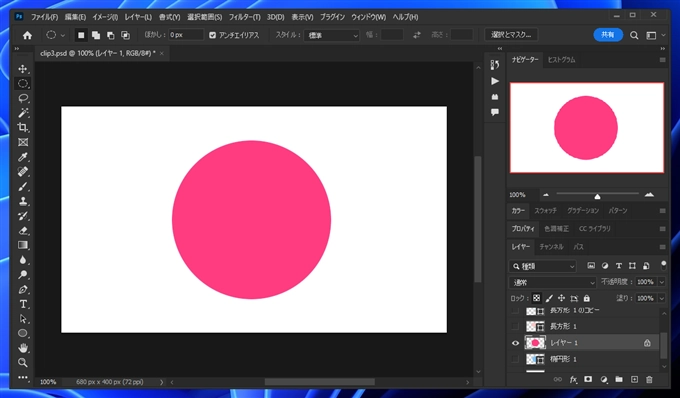Open the Navigator panel menu

(x=663, y=60)
